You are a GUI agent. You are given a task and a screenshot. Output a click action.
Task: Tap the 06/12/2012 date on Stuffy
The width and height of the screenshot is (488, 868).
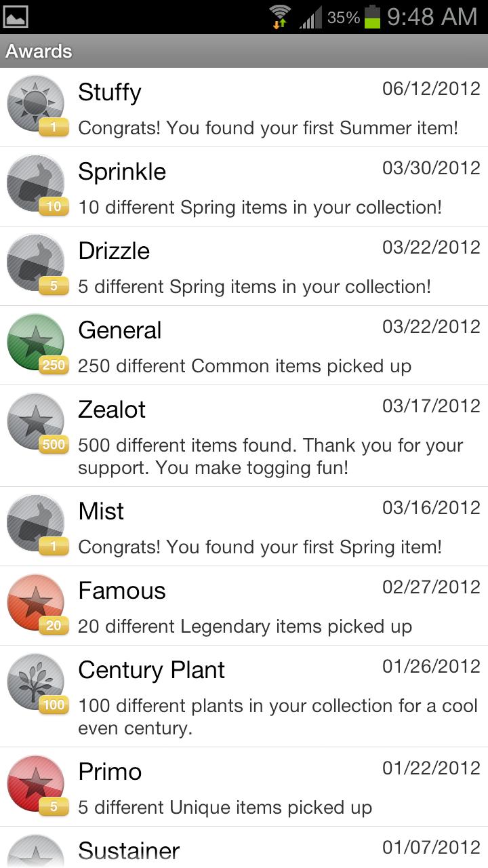431,89
